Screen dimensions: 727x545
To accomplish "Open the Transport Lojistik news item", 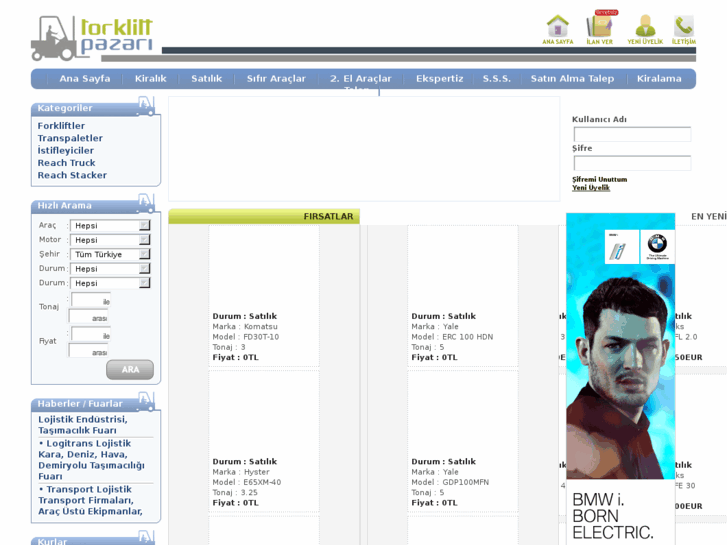I will tap(90, 500).
